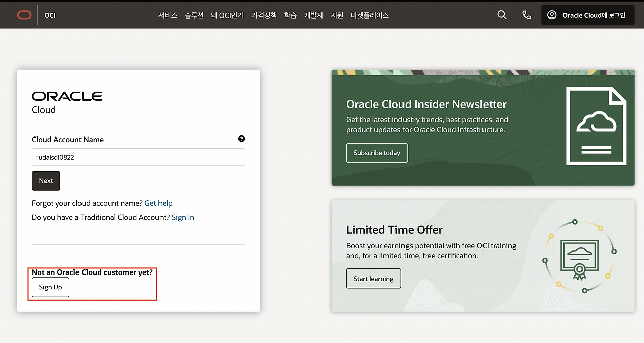Image resolution: width=644 pixels, height=343 pixels.
Task: Click 'Not an Oracle Cloud customer yet?' text
Action: pyautogui.click(x=92, y=272)
